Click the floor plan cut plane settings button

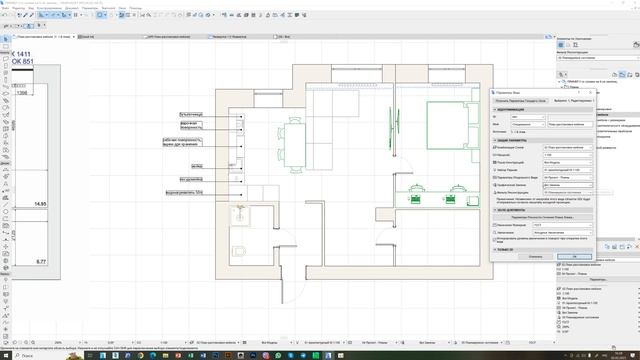542,218
